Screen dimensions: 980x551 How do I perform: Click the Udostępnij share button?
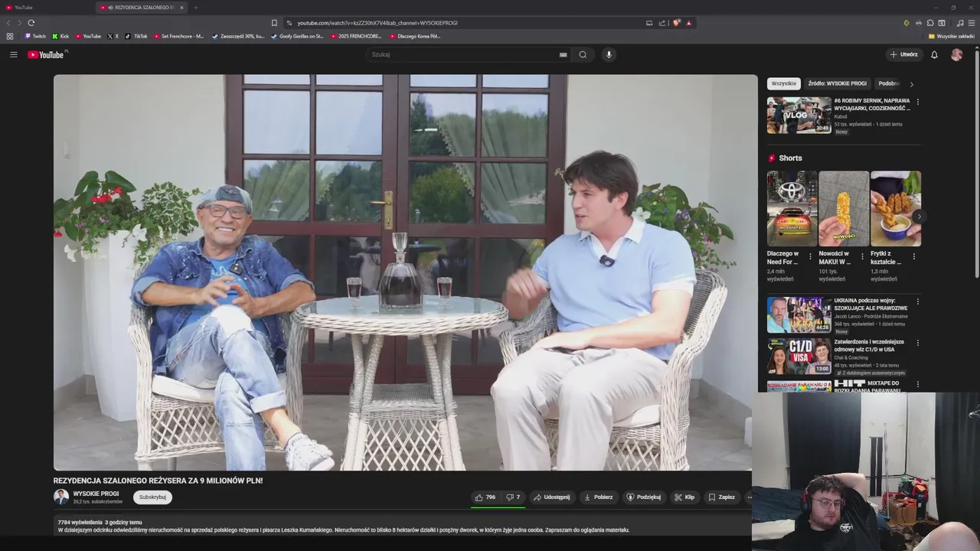point(551,497)
